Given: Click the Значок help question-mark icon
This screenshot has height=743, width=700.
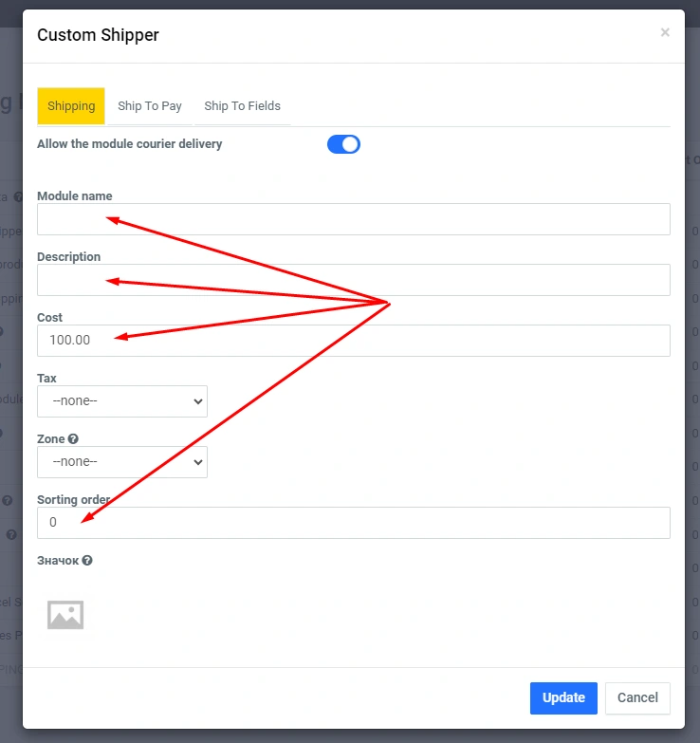Looking at the screenshot, I should tap(87, 561).
